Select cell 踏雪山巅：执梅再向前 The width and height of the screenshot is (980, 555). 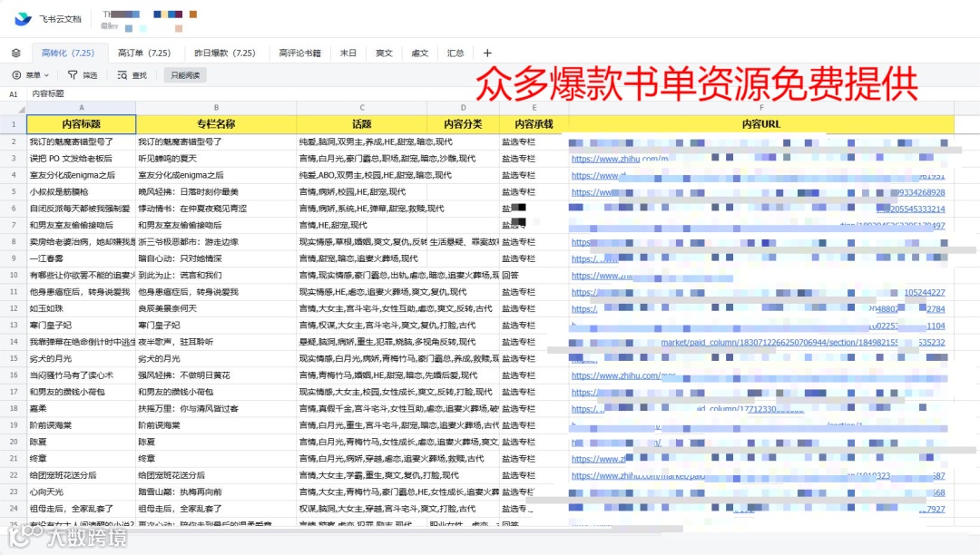pos(216,492)
